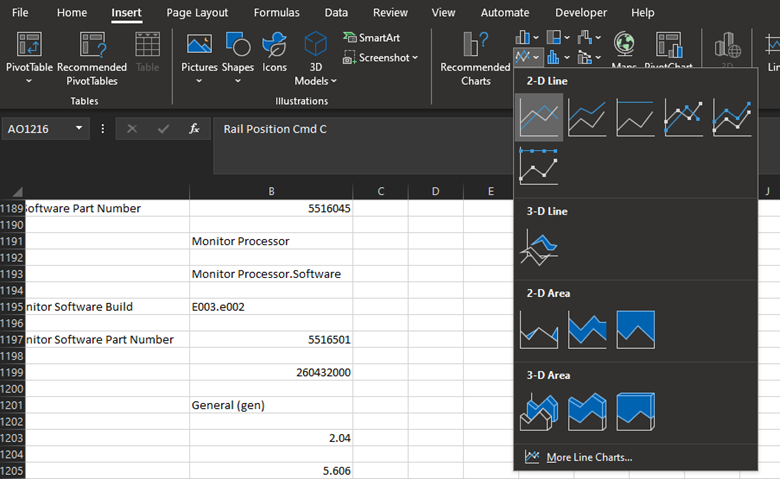Open the Formulas ribbon tab
The image size is (780, 479).
(276, 13)
